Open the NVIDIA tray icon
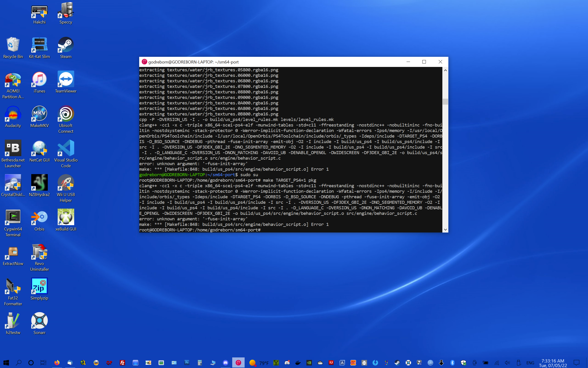588x368 pixels. point(309,363)
